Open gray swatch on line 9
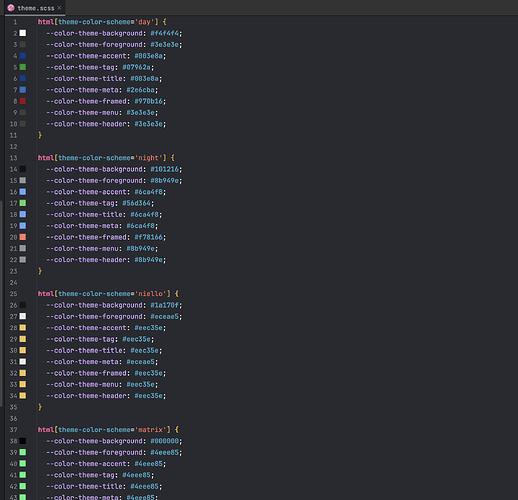 pos(23,112)
